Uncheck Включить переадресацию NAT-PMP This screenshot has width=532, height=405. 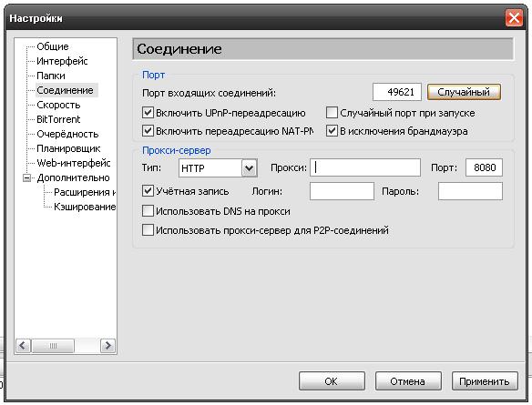click(x=148, y=130)
